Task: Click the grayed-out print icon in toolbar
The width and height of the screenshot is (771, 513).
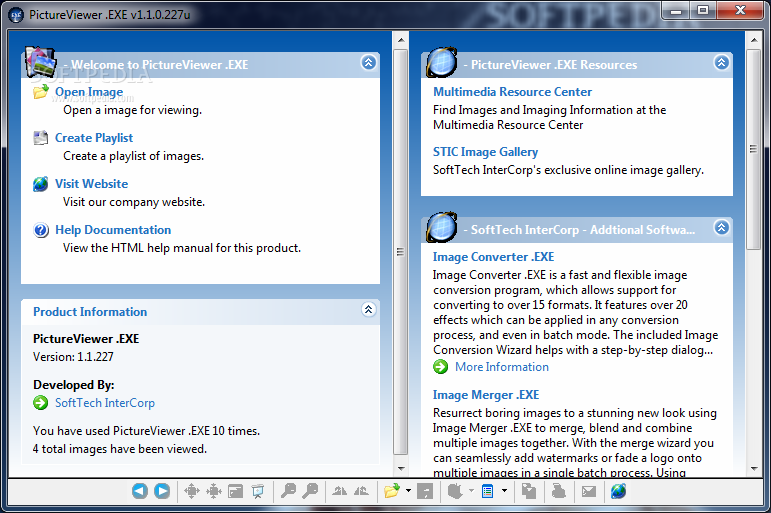Action: tap(559, 491)
